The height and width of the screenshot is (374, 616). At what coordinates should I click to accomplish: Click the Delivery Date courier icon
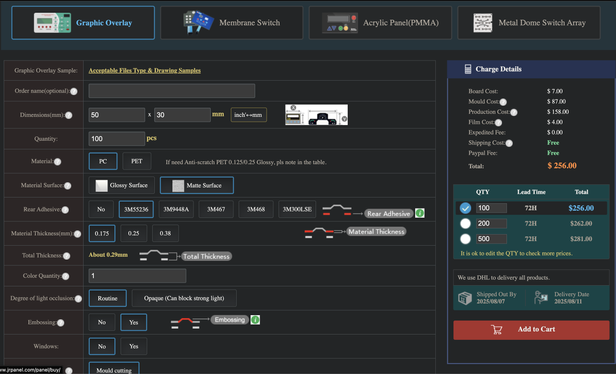pyautogui.click(x=541, y=298)
